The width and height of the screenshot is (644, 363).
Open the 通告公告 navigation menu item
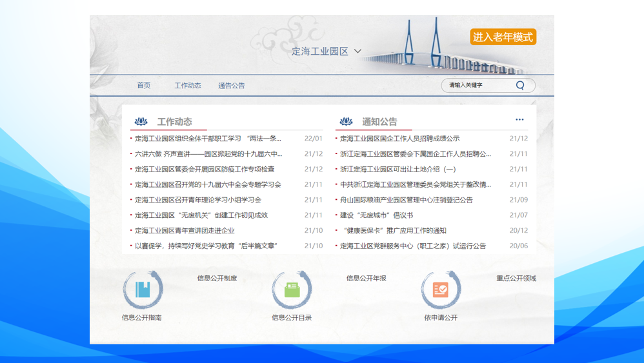click(x=231, y=86)
